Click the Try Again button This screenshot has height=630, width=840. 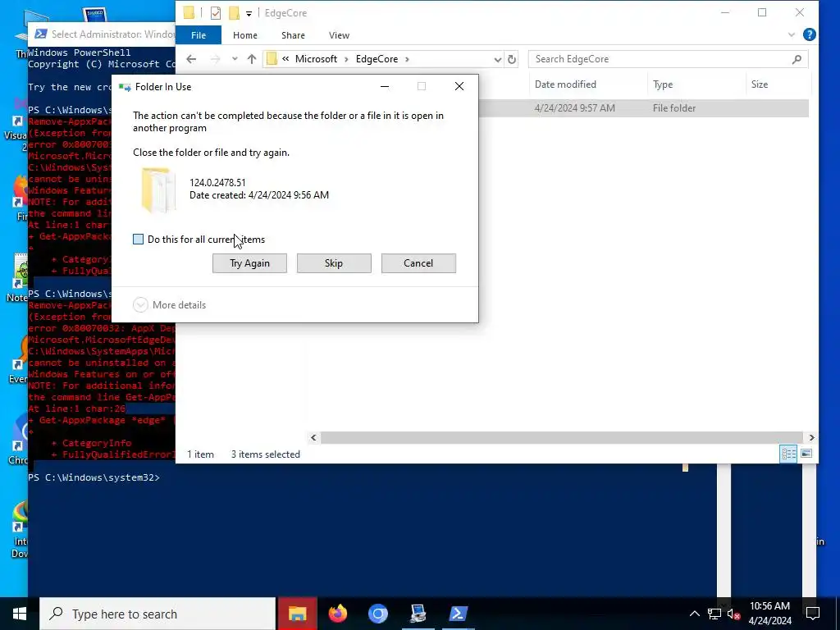tap(249, 263)
